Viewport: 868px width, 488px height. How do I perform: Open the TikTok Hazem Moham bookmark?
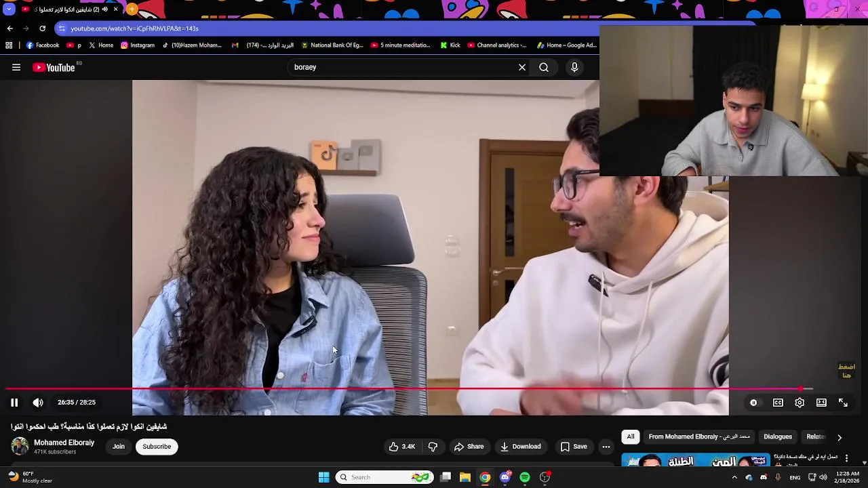(x=192, y=45)
